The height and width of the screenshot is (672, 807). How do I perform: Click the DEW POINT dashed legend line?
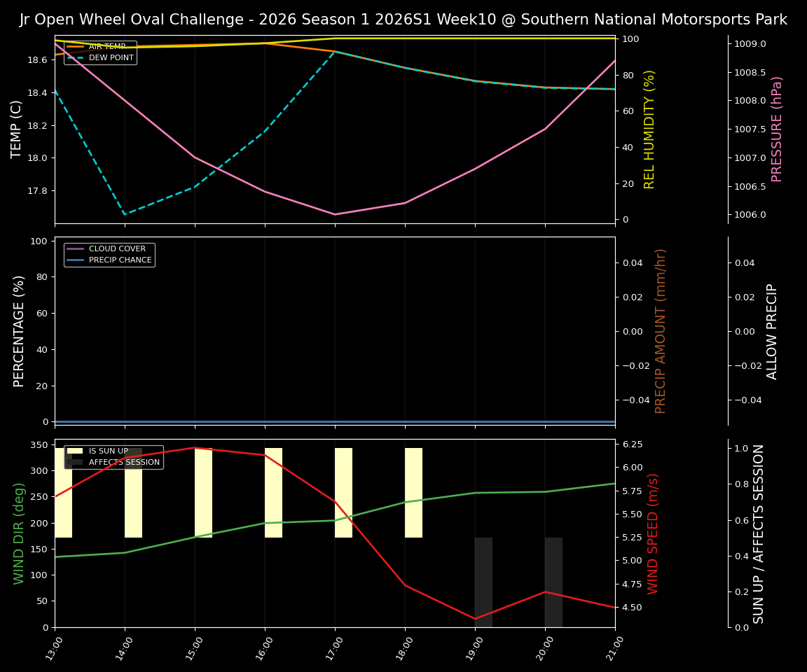pyautogui.click(x=75, y=58)
